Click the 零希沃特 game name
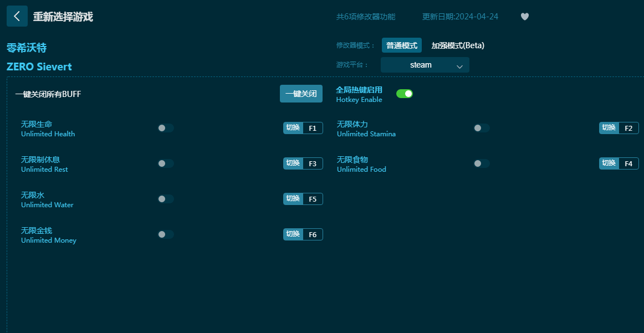Viewport: 644px width, 333px height. coord(27,48)
